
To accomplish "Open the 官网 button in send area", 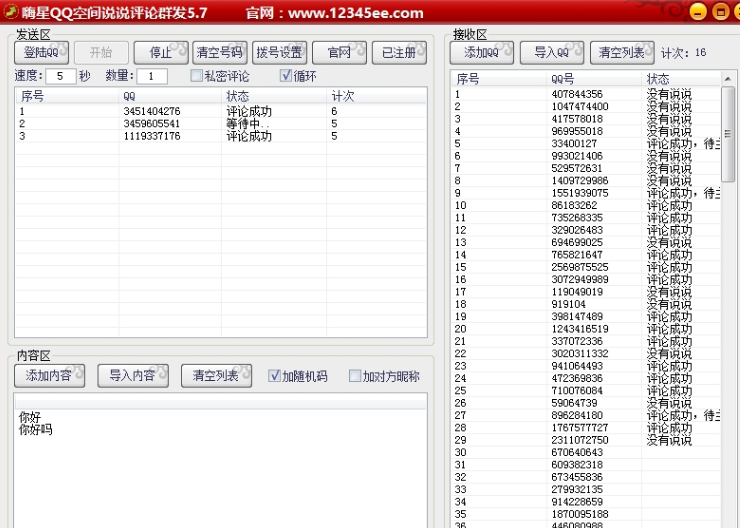I will coord(339,52).
